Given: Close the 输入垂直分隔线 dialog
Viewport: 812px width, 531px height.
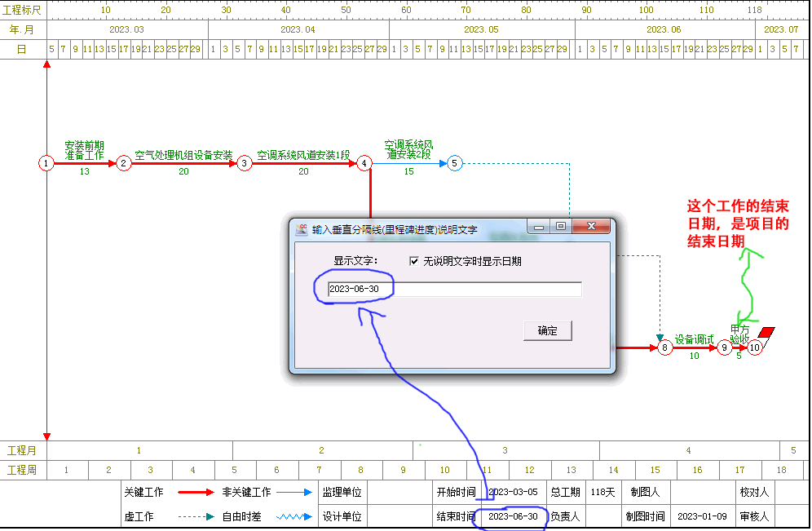Looking at the screenshot, I should tap(591, 227).
